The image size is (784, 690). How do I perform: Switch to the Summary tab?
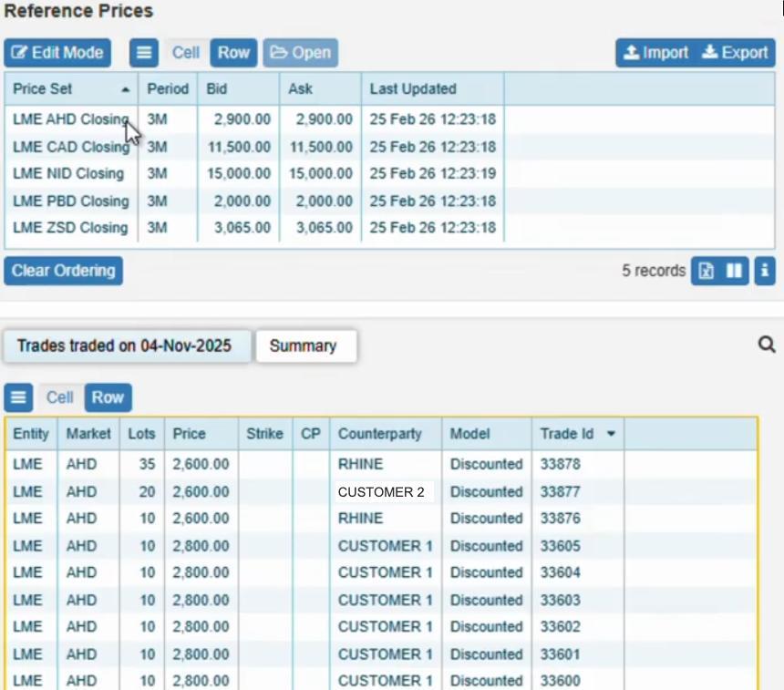click(306, 345)
